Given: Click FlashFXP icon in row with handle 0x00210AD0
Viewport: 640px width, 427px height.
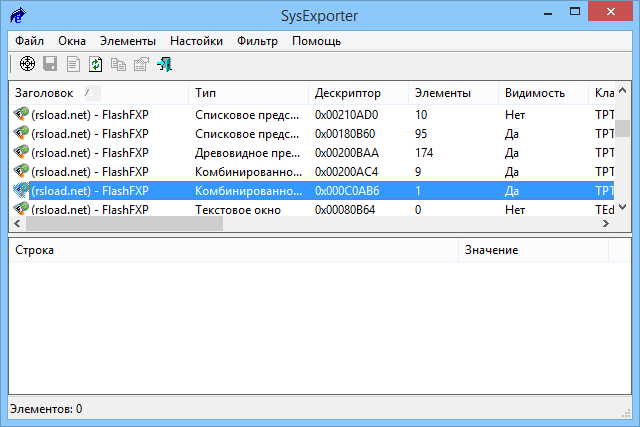Looking at the screenshot, I should tap(21, 114).
